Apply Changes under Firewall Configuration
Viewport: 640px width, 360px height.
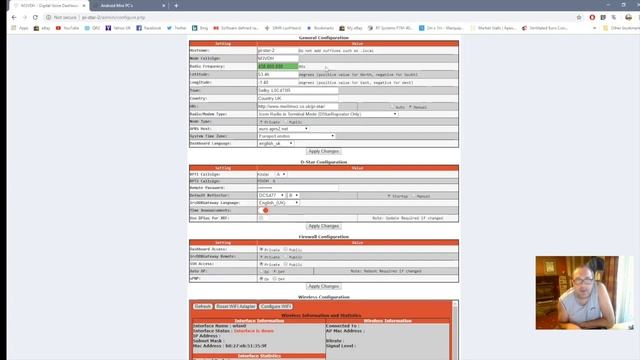(x=324, y=287)
